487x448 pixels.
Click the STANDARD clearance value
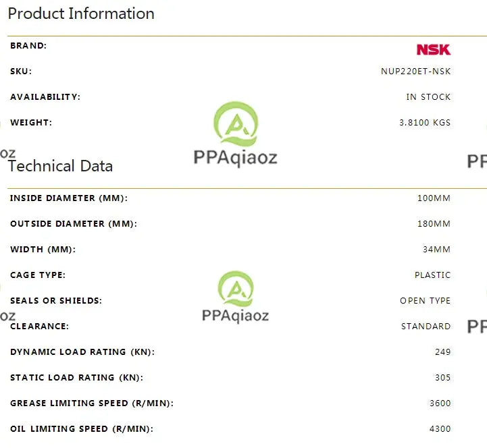[x=426, y=327]
